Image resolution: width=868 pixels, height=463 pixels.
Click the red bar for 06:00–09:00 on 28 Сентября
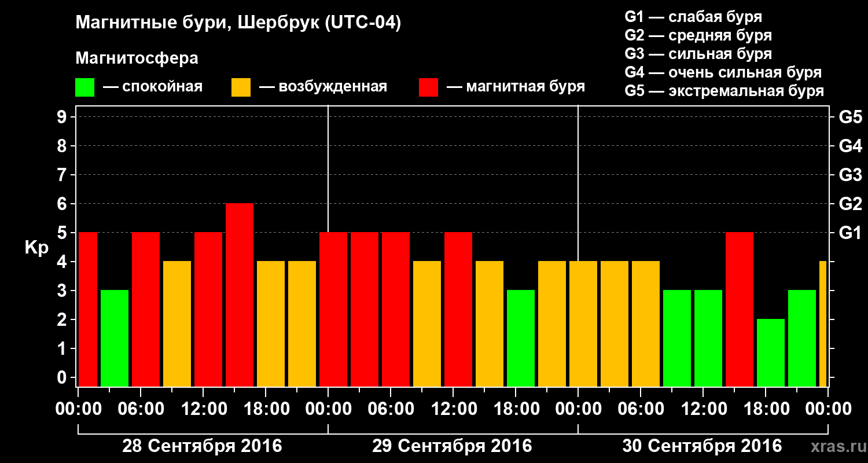(x=146, y=310)
